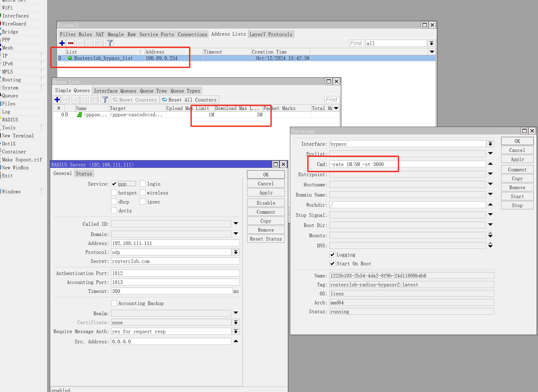Switch to the Filter Rules tab
Viewport: 538px width, 392px height.
[x=76, y=34]
